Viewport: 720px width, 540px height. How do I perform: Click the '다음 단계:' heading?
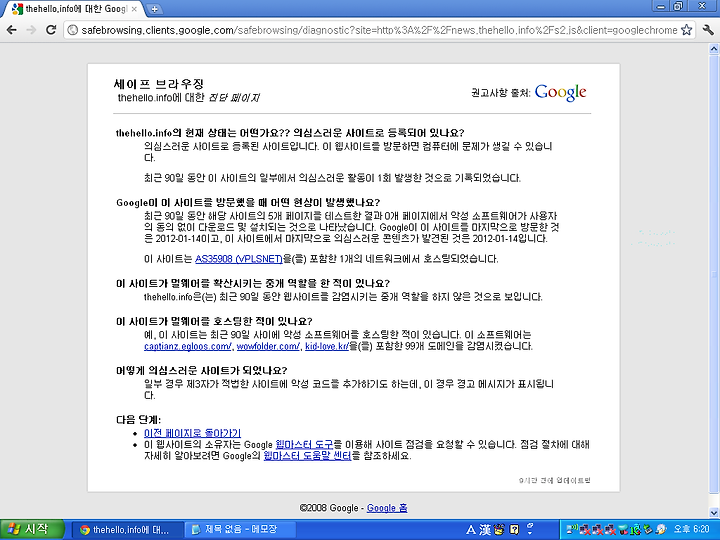pyautogui.click(x=139, y=420)
